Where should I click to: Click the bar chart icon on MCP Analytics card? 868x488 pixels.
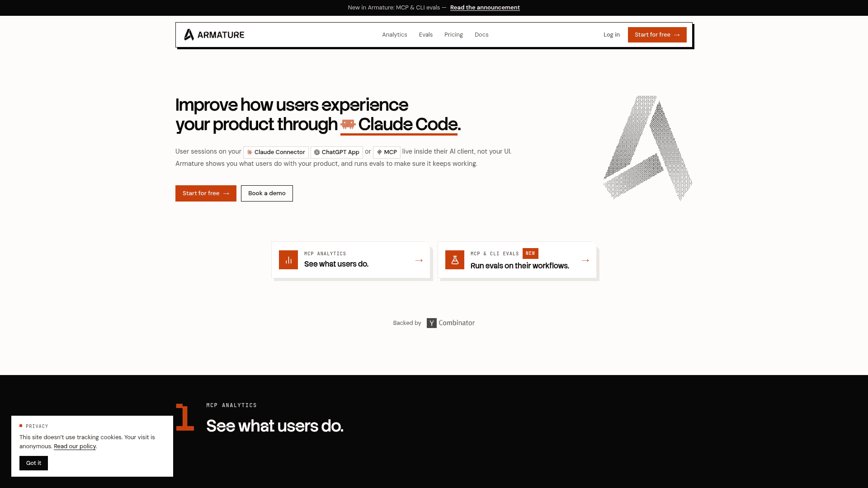point(288,260)
